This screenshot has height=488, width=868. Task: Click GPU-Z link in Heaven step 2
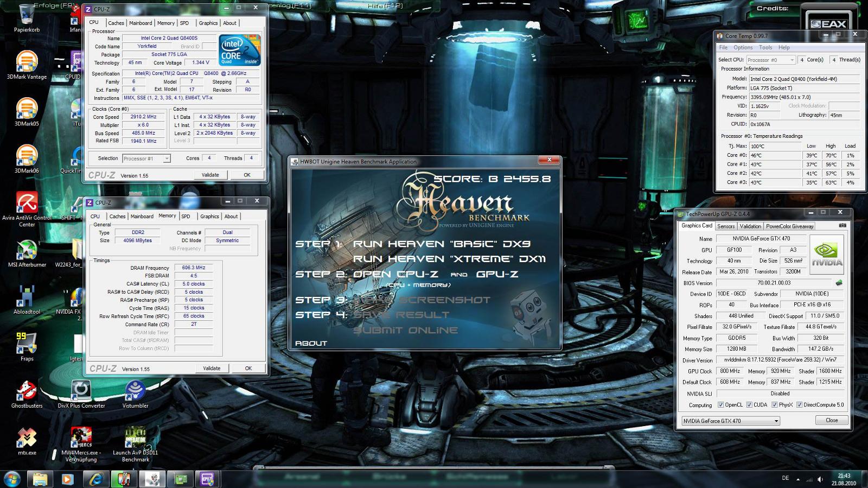pos(497,274)
